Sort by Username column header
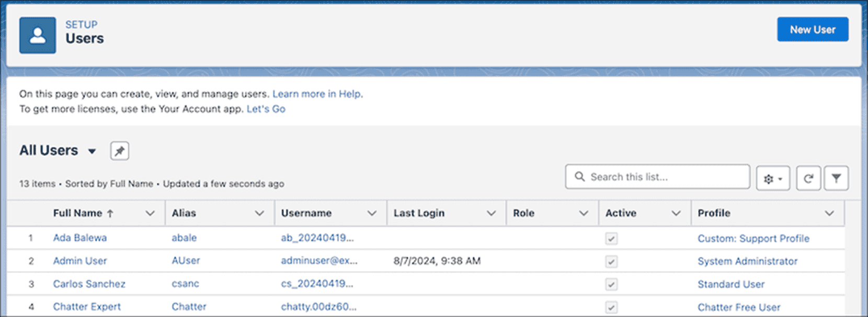868x317 pixels. click(x=306, y=213)
